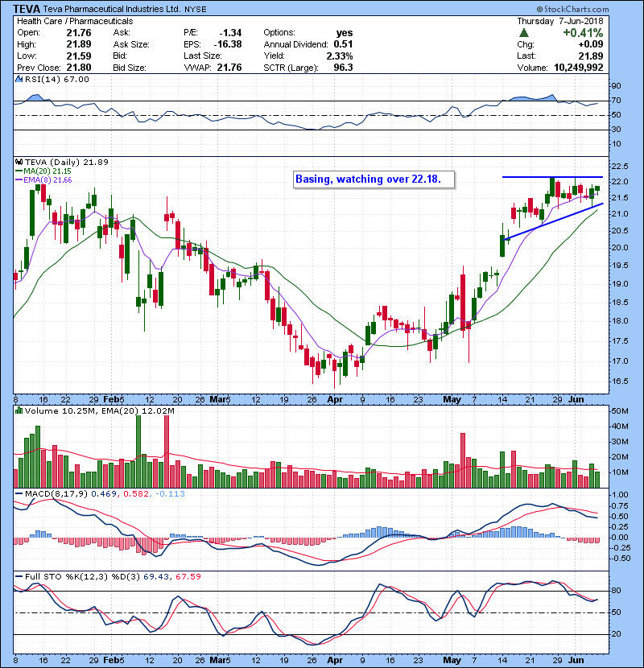The image size is (644, 668).
Task: Click the MACD legend line marker
Action: (x=19, y=494)
